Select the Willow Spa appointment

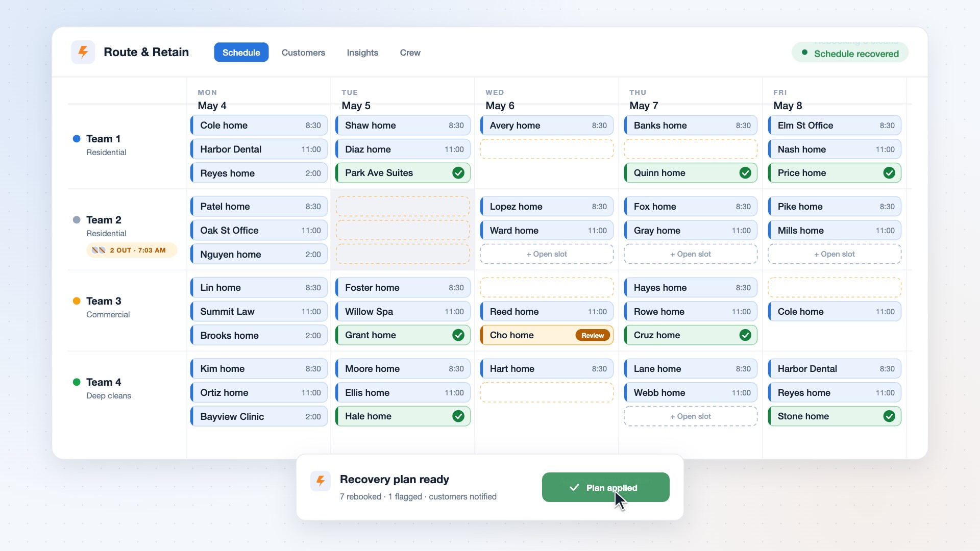tap(403, 312)
